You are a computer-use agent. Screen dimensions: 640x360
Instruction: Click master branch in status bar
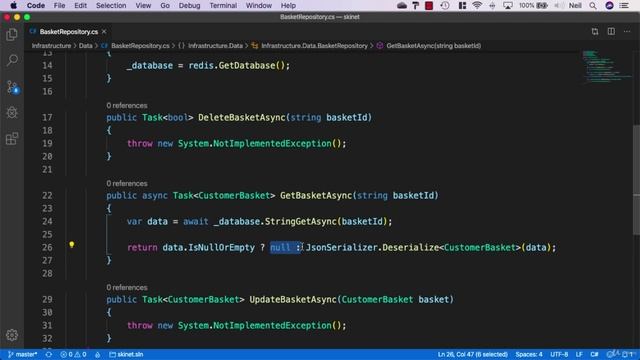coord(23,354)
